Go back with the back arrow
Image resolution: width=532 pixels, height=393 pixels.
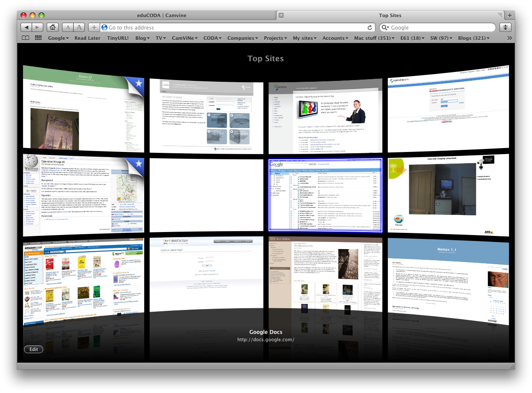(26, 27)
